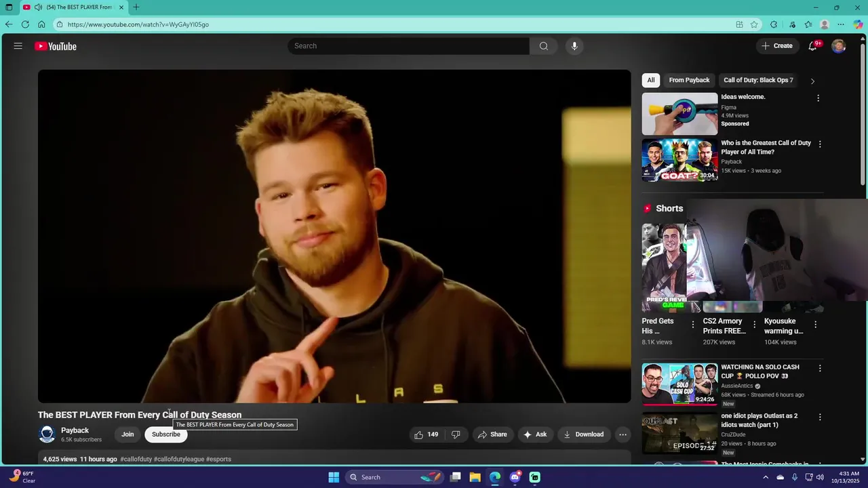
Task: Click the YouTube search magnifier button
Action: tap(543, 46)
